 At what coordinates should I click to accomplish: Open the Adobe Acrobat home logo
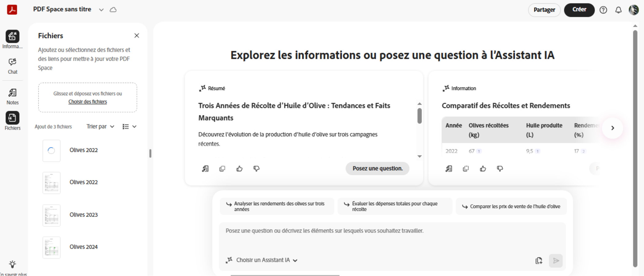click(12, 9)
